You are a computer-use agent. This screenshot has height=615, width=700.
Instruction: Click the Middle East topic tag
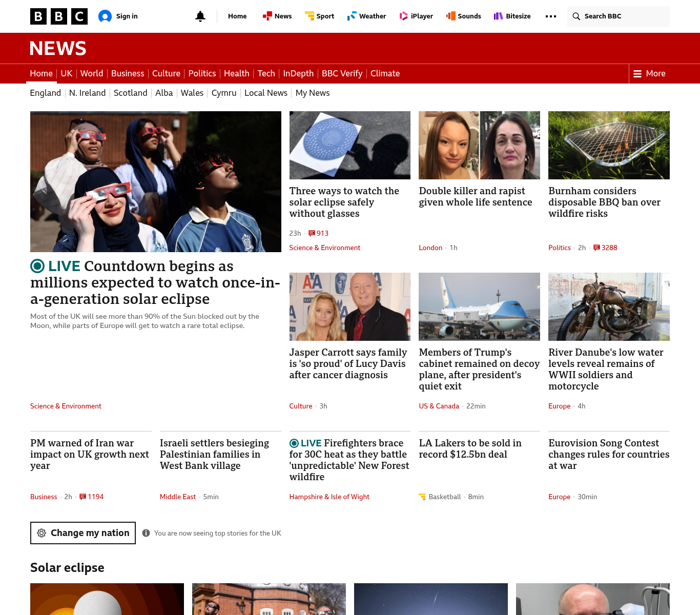[178, 497]
